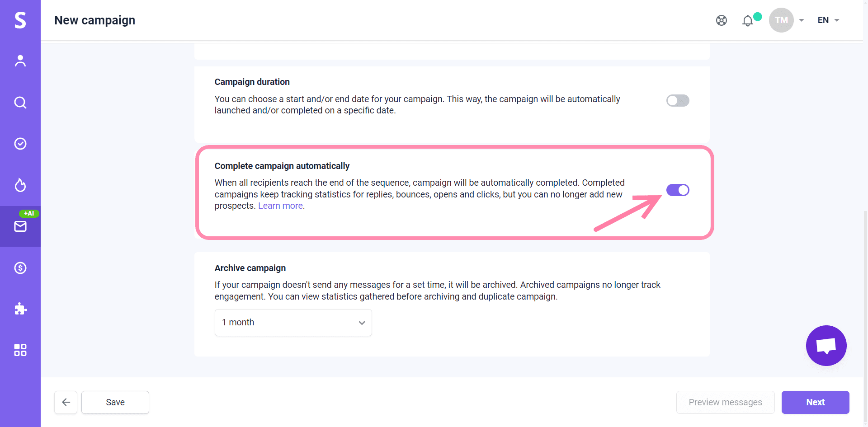Click the Learn more link
The width and height of the screenshot is (868, 427).
tap(281, 206)
